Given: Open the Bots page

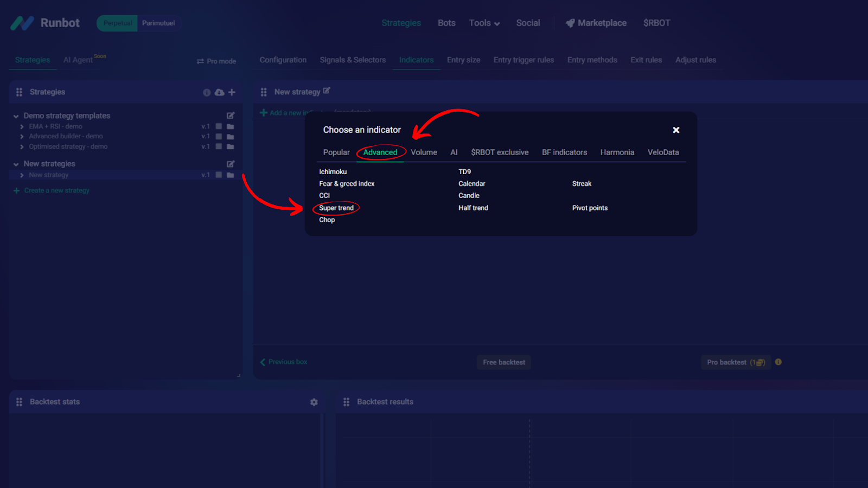Looking at the screenshot, I should pos(446,23).
